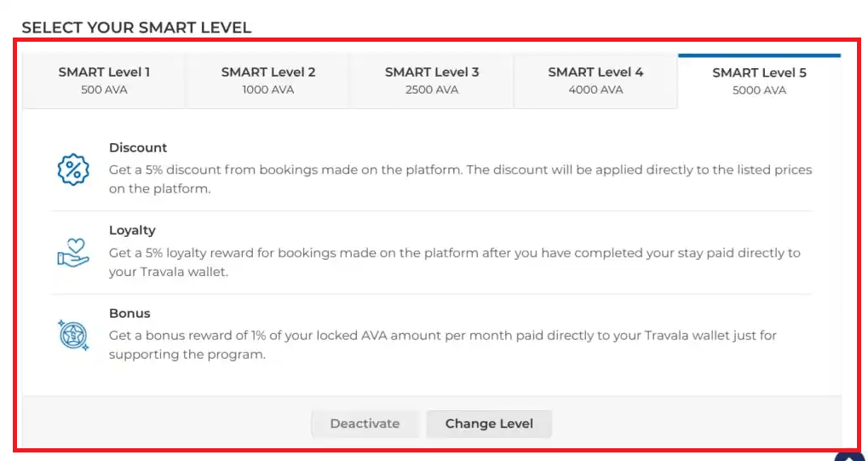The width and height of the screenshot is (868, 461).
Task: Switch to the SMART Level 1 tab
Action: (104, 81)
